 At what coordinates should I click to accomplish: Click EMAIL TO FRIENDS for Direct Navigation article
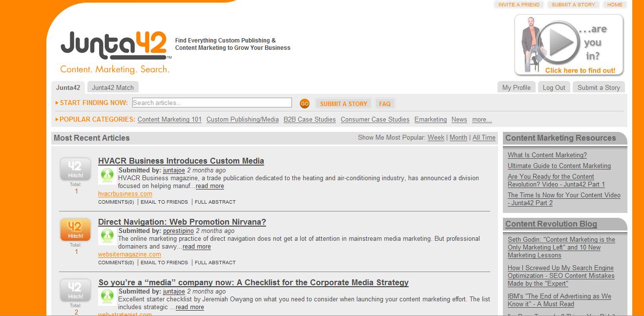[x=164, y=262]
